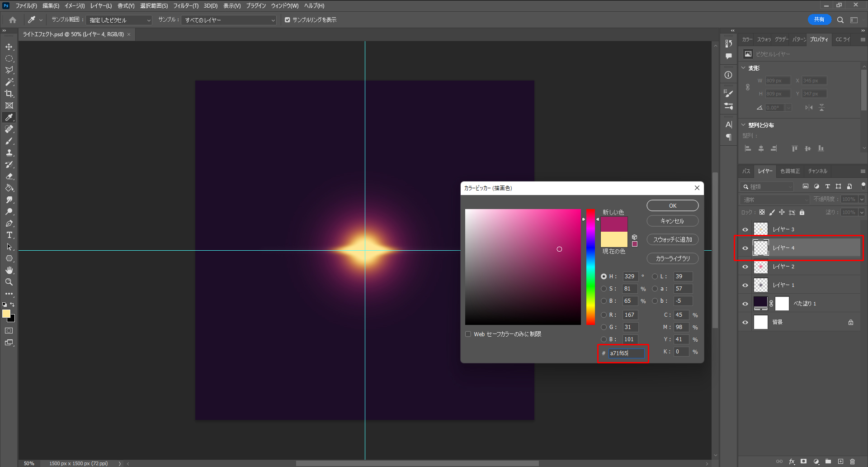
Task: Select the Move tool
Action: pos(9,47)
